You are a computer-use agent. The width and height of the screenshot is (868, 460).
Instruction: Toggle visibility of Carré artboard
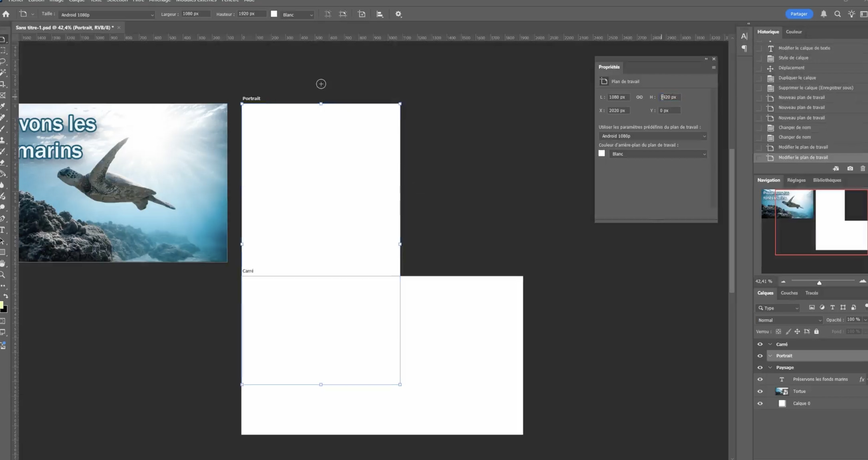click(760, 344)
